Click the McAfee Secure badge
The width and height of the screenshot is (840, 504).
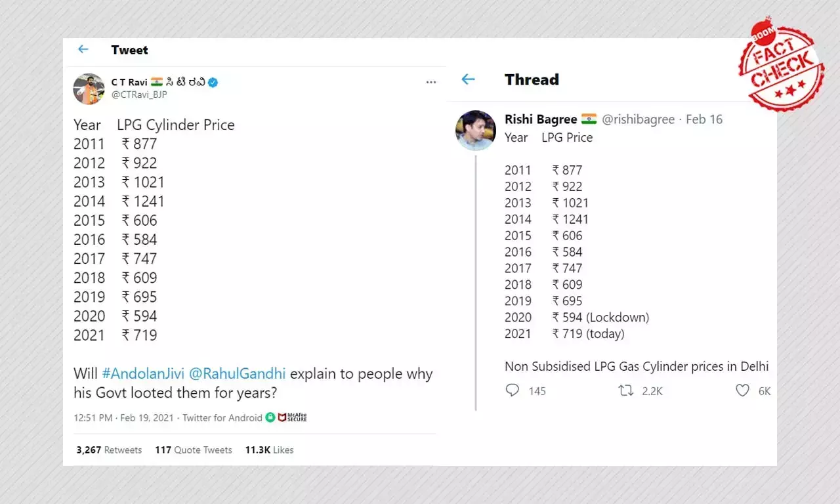pos(293,417)
